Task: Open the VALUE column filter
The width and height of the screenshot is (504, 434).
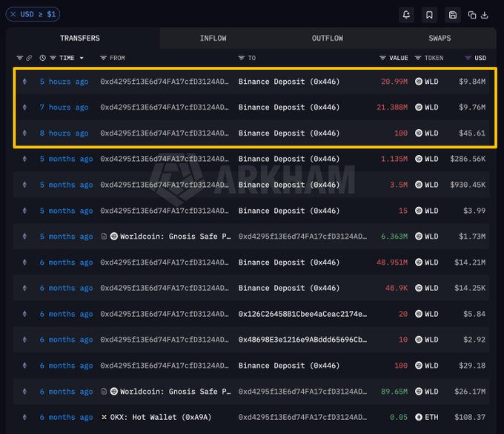Action: click(x=382, y=58)
